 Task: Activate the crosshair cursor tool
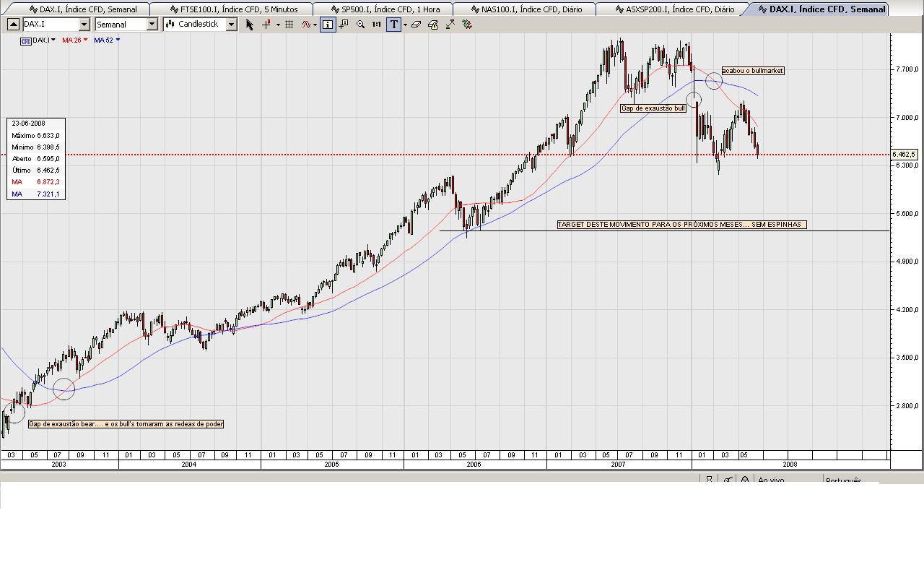pyautogui.click(x=266, y=24)
